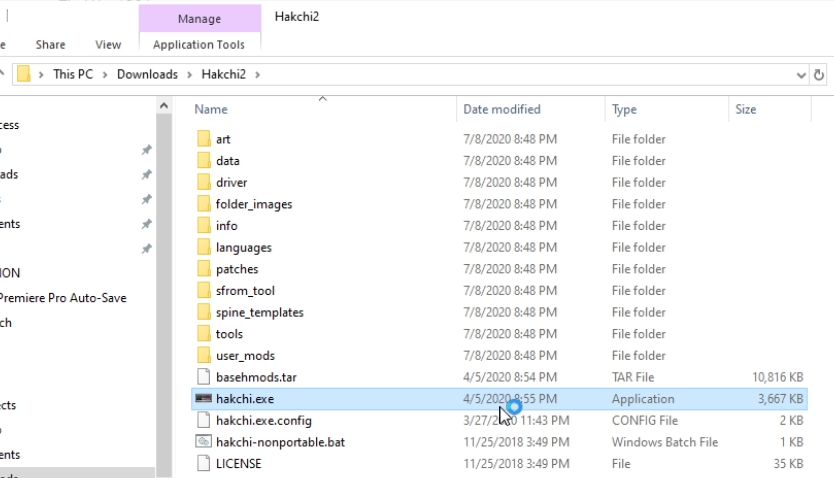
Task: Click the art folder icon
Action: pos(203,139)
